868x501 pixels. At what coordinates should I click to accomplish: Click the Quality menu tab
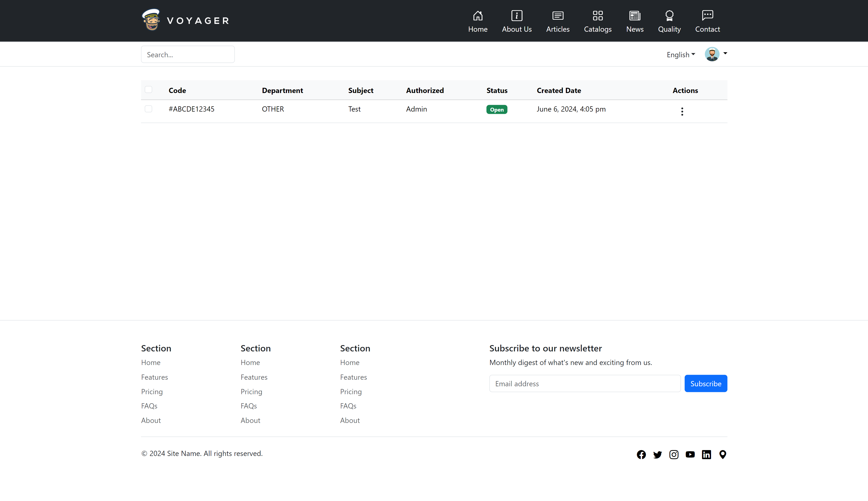[x=669, y=21]
